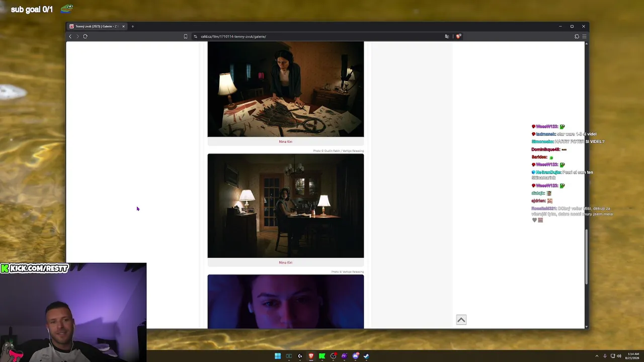
Task: Click the page vertical scrollbar thumb
Action: coord(586,256)
